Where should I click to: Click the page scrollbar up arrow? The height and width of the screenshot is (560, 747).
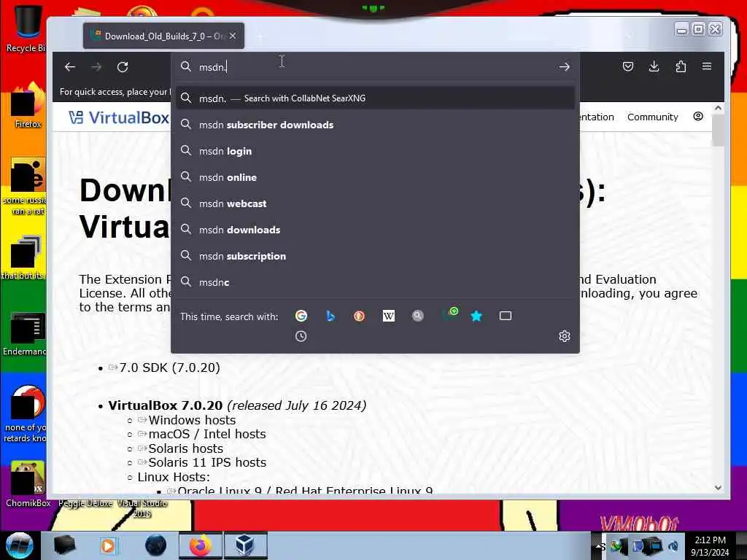coord(718,109)
